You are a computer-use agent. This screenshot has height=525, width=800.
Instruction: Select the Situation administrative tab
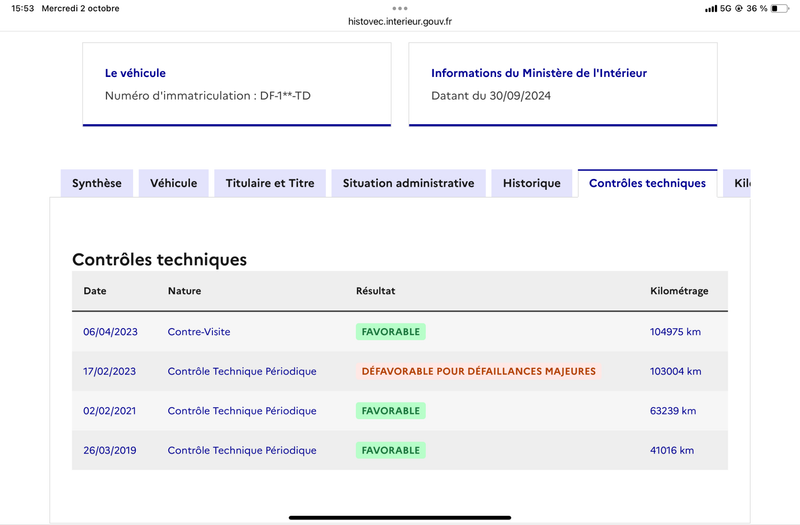click(408, 183)
